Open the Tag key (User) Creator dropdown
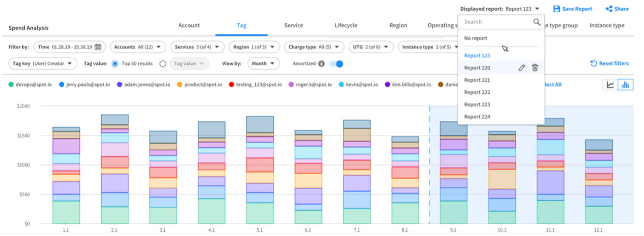 (x=43, y=63)
